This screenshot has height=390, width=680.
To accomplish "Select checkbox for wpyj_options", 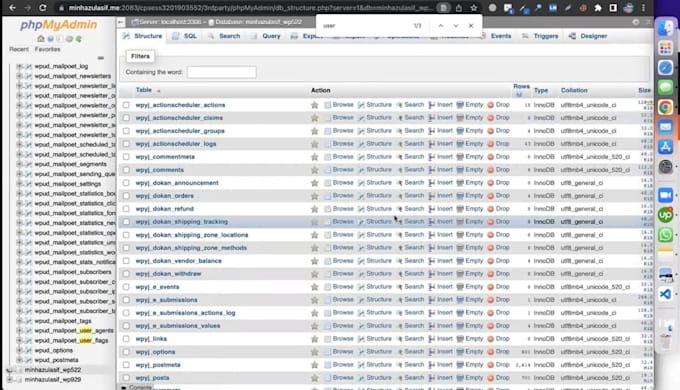I will pos(126,352).
